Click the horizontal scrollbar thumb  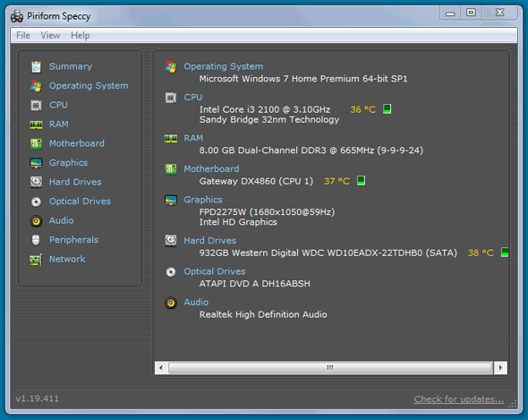330,368
